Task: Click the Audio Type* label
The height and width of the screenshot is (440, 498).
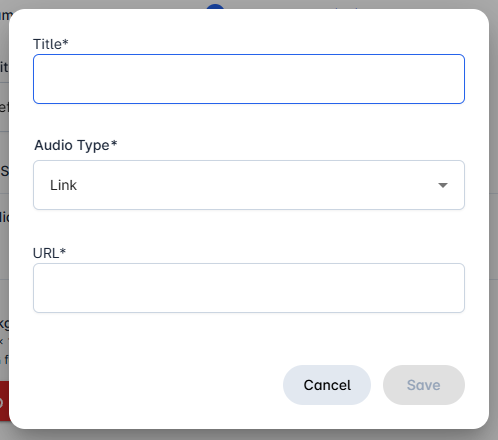Action: click(x=76, y=145)
